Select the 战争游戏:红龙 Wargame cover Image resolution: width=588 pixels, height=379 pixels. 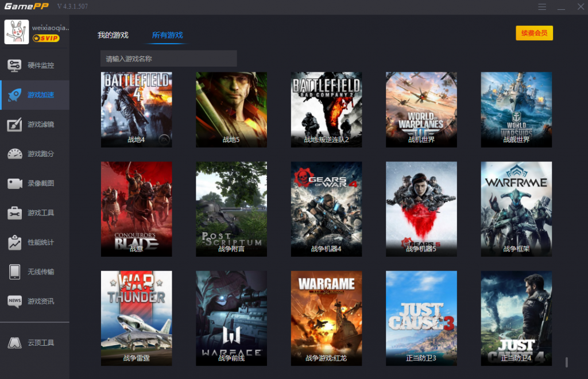click(x=326, y=318)
